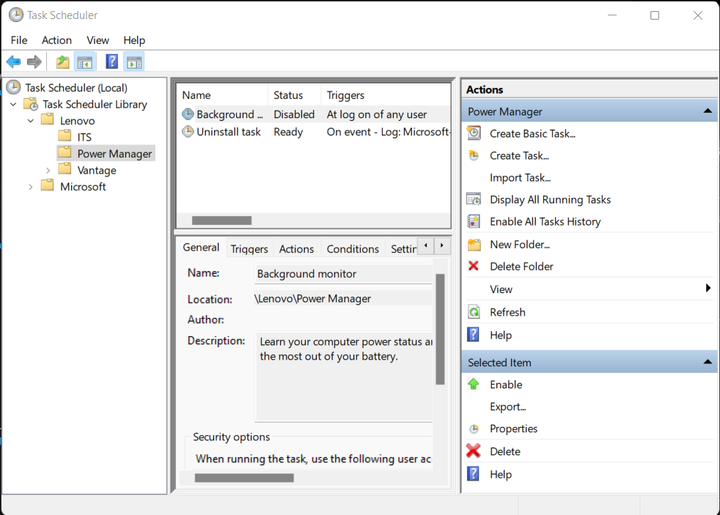This screenshot has height=515, width=720.
Task: Click the Task Scheduler clock icon in title bar
Action: pos(16,15)
